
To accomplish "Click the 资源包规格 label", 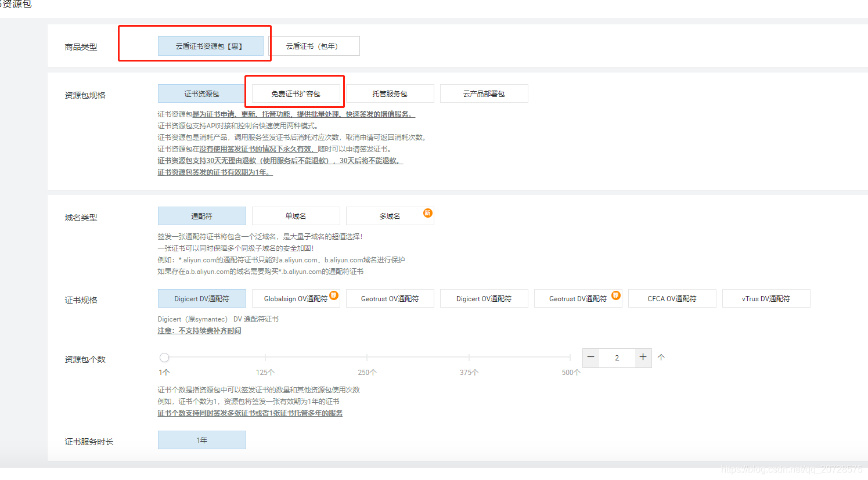I will pyautogui.click(x=85, y=95).
